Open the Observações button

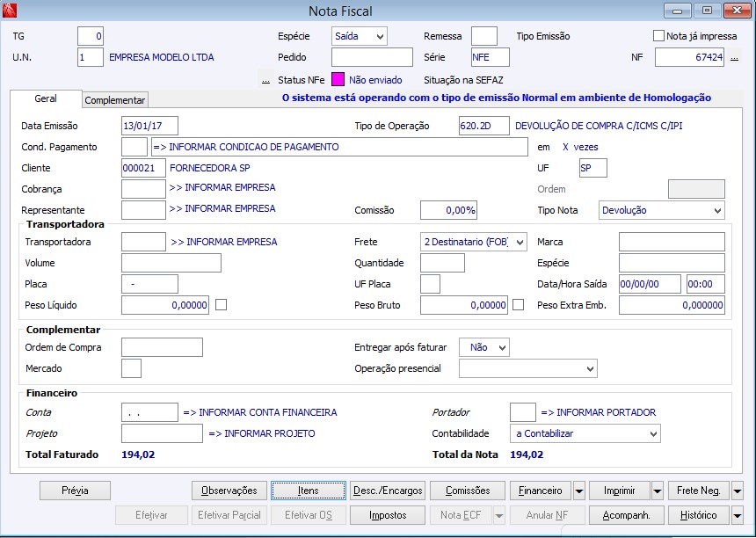(229, 491)
